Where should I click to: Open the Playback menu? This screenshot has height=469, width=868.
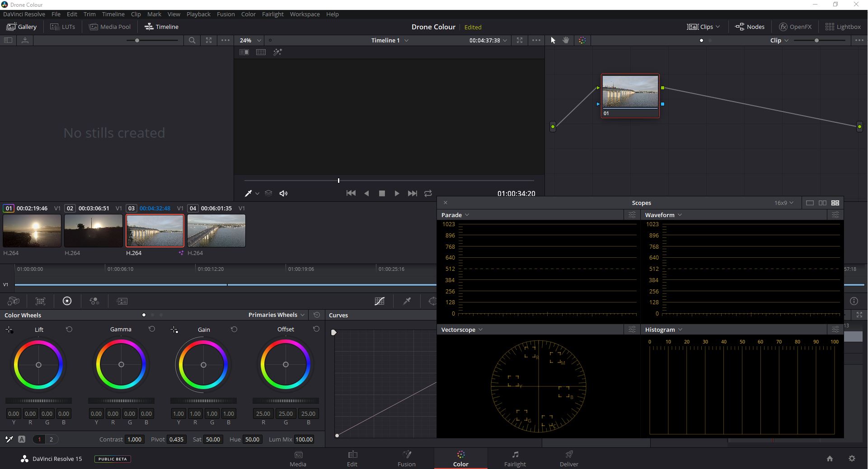(198, 14)
